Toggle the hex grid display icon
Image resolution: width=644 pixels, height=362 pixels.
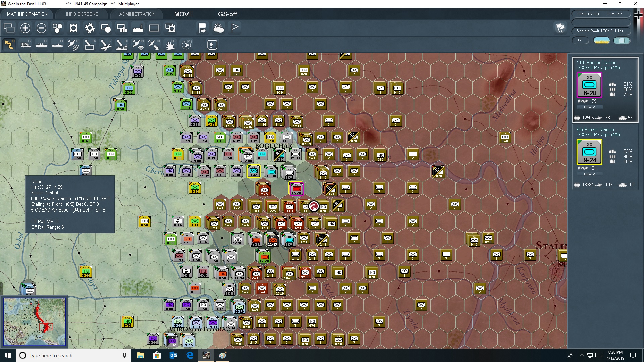pos(57,28)
